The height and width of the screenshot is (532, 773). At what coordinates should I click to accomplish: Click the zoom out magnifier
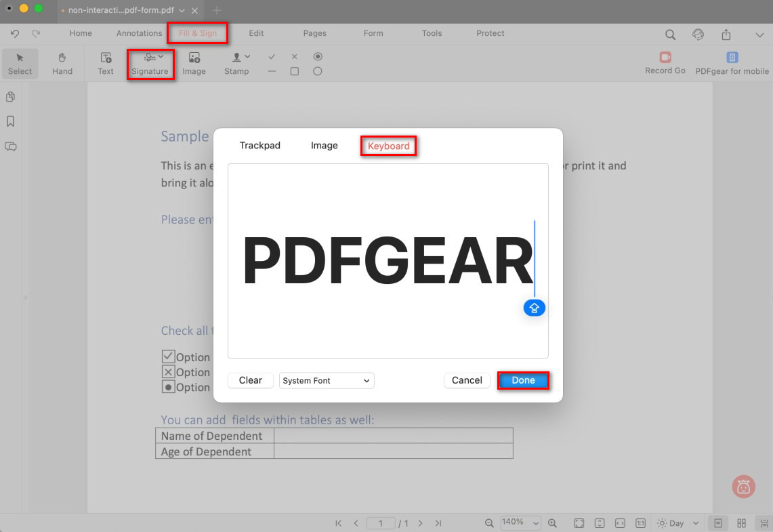(489, 523)
